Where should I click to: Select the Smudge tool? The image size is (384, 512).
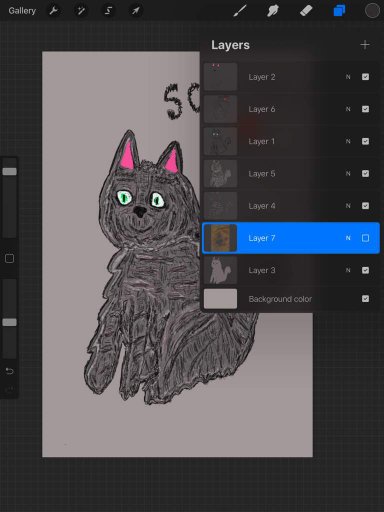[x=273, y=11]
